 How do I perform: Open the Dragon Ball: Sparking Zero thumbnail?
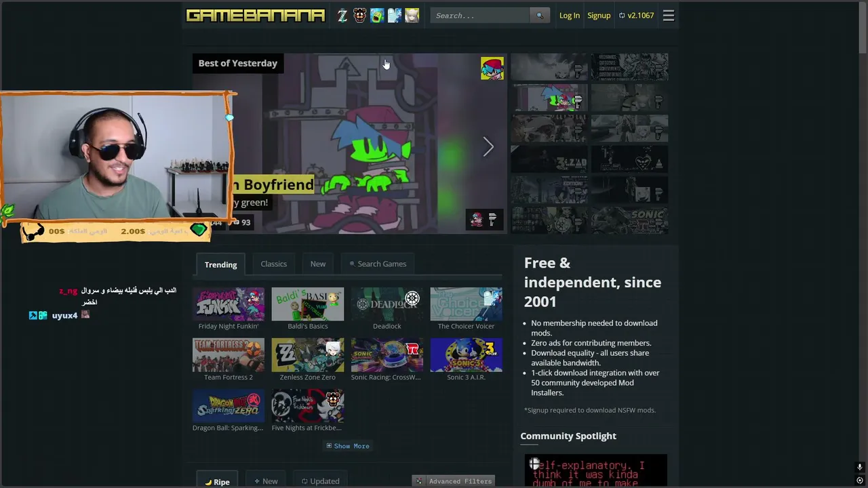(x=229, y=405)
